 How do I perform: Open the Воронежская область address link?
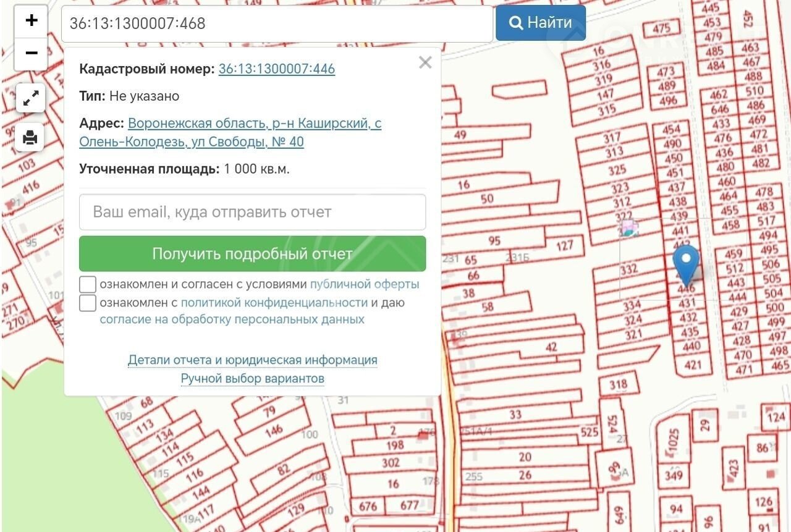pyautogui.click(x=230, y=132)
